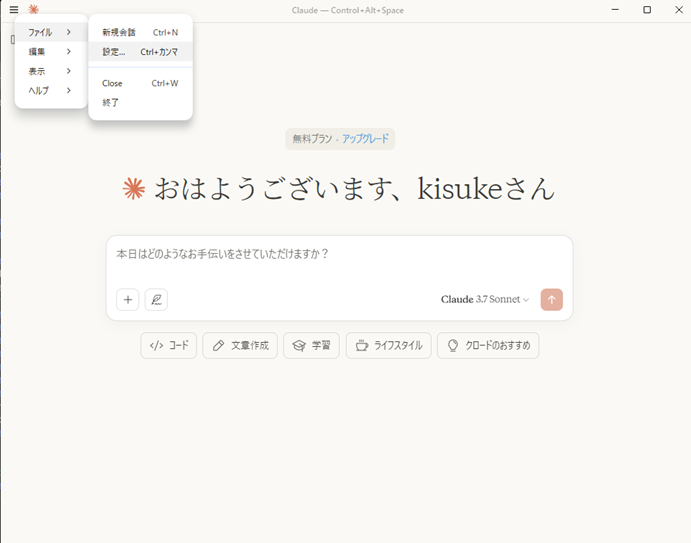Viewport: 691px width, 543px height.
Task: Click the hamburger menu icon
Action: [14, 10]
